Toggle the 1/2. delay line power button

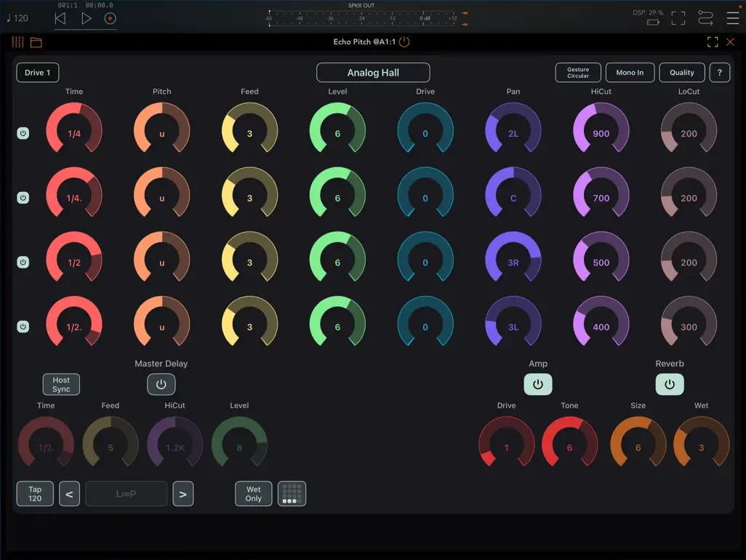click(23, 327)
